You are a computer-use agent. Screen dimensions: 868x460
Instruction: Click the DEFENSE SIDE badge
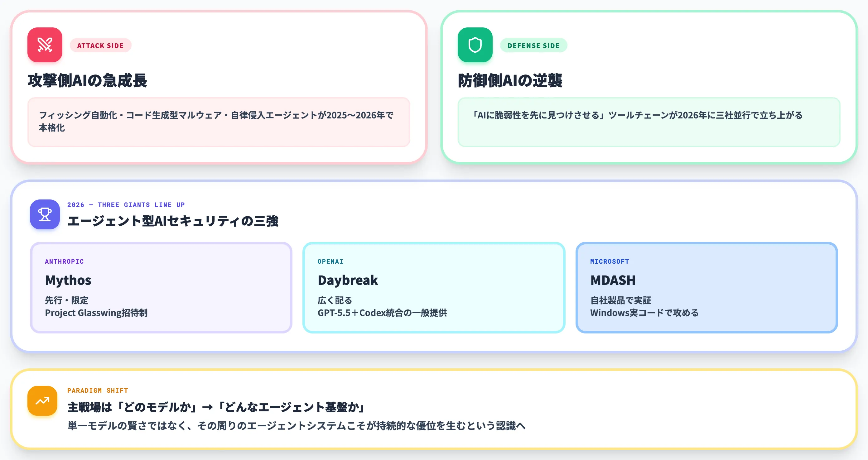(533, 46)
